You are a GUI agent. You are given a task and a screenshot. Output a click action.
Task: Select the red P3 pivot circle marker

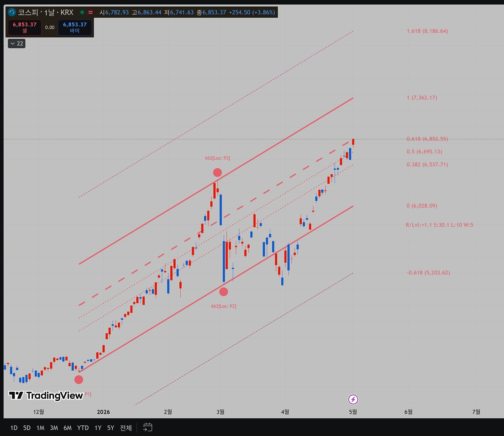217,173
